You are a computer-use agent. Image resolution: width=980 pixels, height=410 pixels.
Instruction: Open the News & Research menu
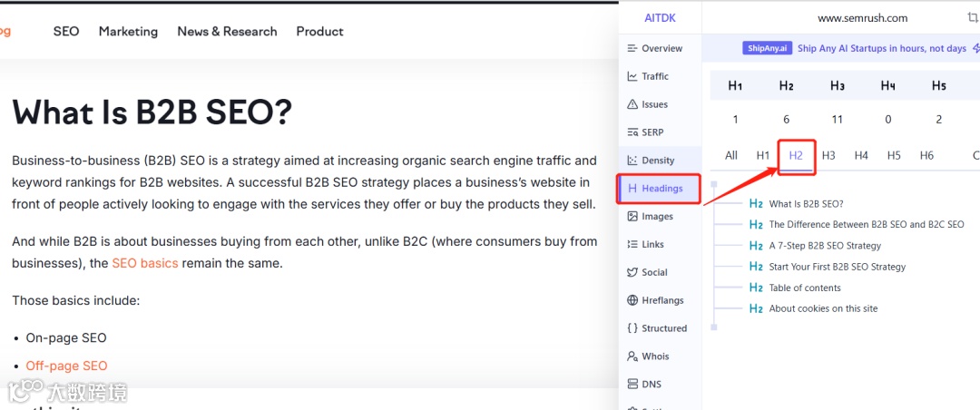point(227,32)
